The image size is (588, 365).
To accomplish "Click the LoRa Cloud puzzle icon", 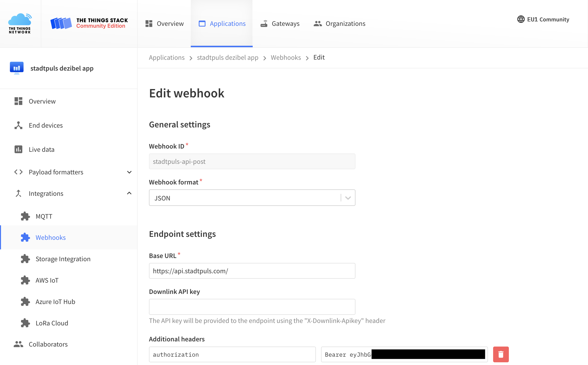I will 25,322.
